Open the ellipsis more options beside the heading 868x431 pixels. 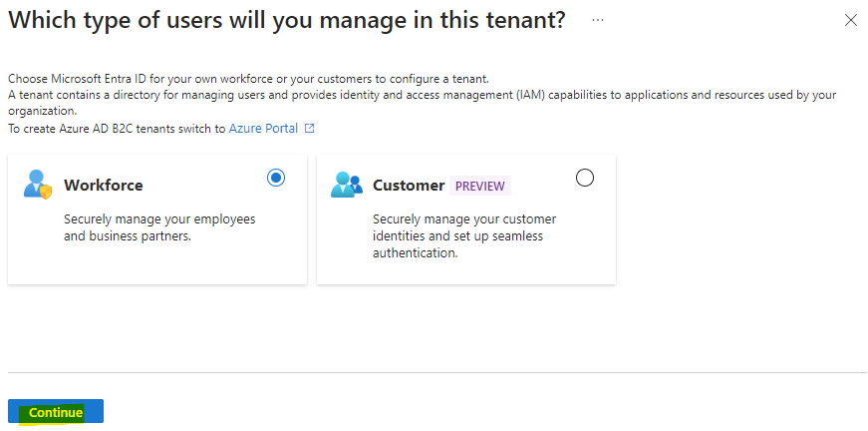597,21
